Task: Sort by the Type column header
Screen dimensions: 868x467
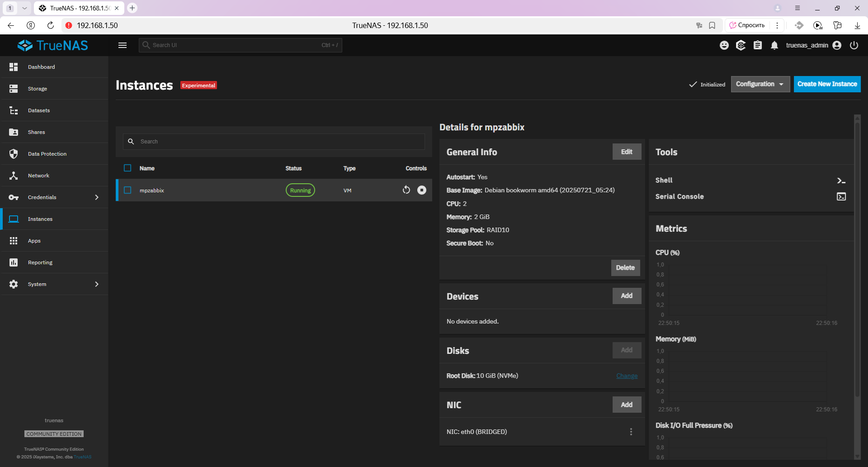Action: (349, 168)
